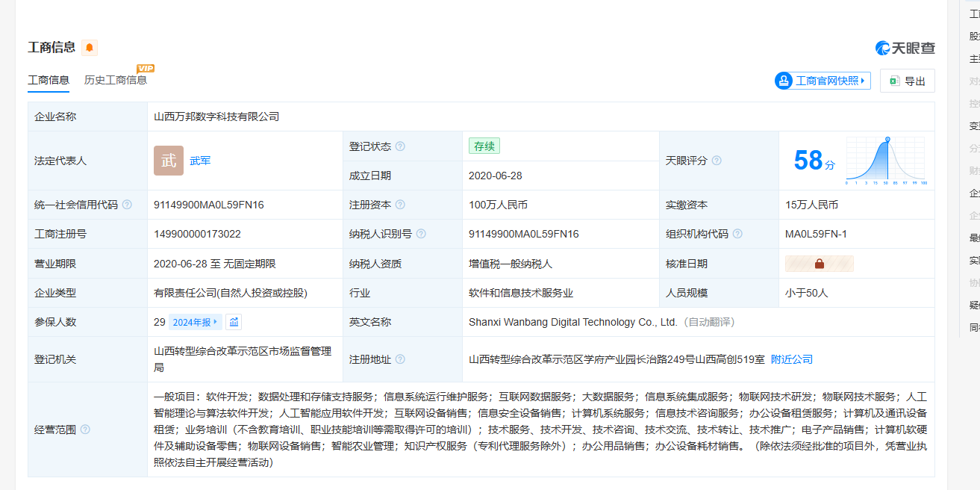Click the 附近公司 link
Screen dimensions: 980x490
click(791, 359)
